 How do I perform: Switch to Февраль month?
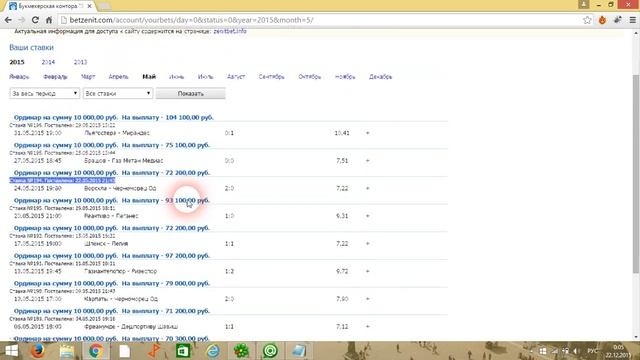pos(55,77)
